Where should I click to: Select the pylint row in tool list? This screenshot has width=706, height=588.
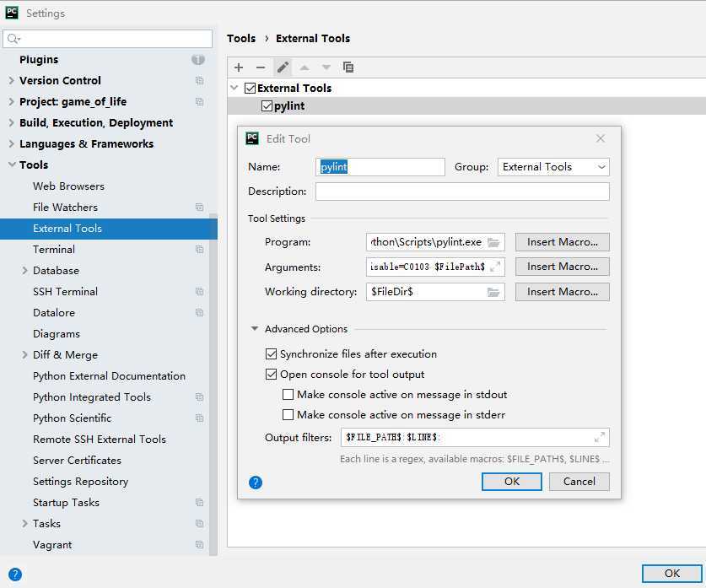click(x=466, y=105)
